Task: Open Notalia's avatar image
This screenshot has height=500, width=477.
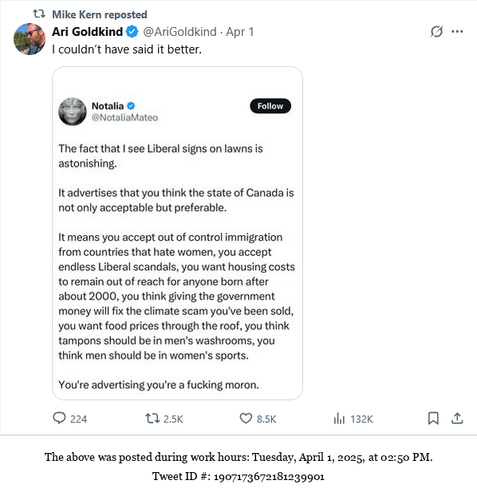Action: coord(72,111)
